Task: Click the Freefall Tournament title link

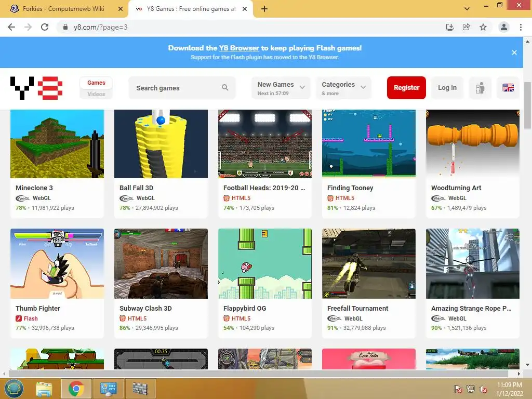Action: click(357, 308)
